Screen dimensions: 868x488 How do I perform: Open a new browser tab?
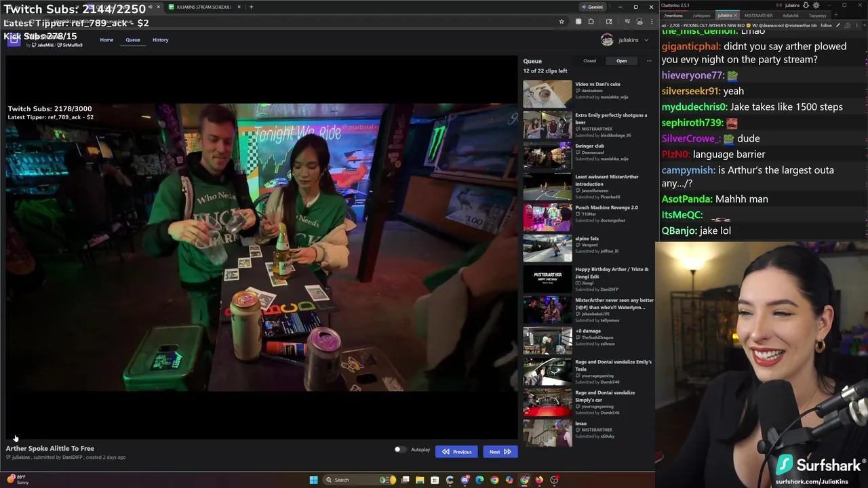(251, 7)
